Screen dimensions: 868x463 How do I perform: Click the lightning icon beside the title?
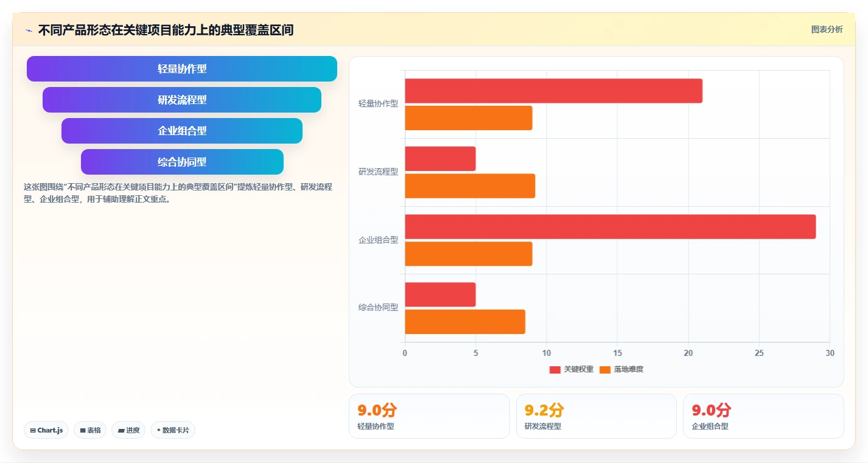[x=29, y=30]
